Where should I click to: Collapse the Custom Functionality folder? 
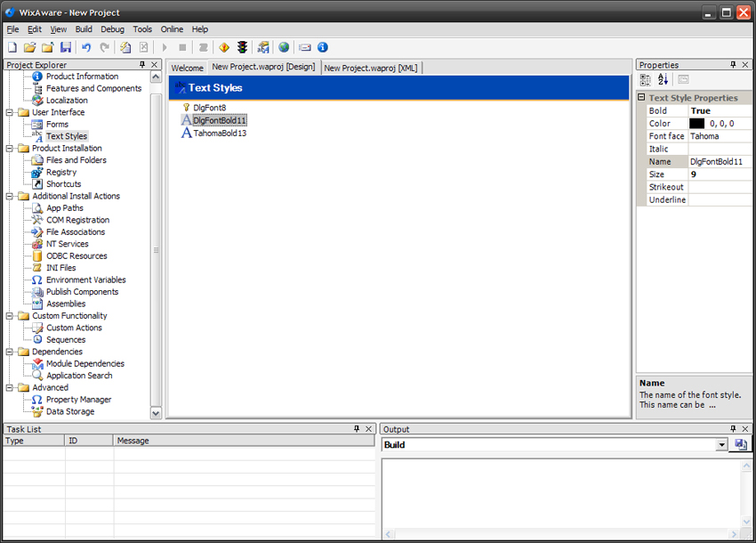pyautogui.click(x=9, y=316)
